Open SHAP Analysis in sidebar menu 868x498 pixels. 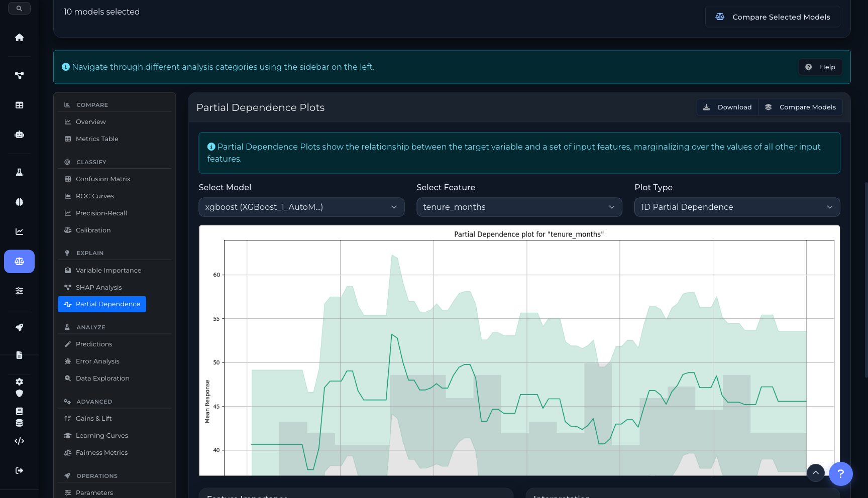pos(98,287)
